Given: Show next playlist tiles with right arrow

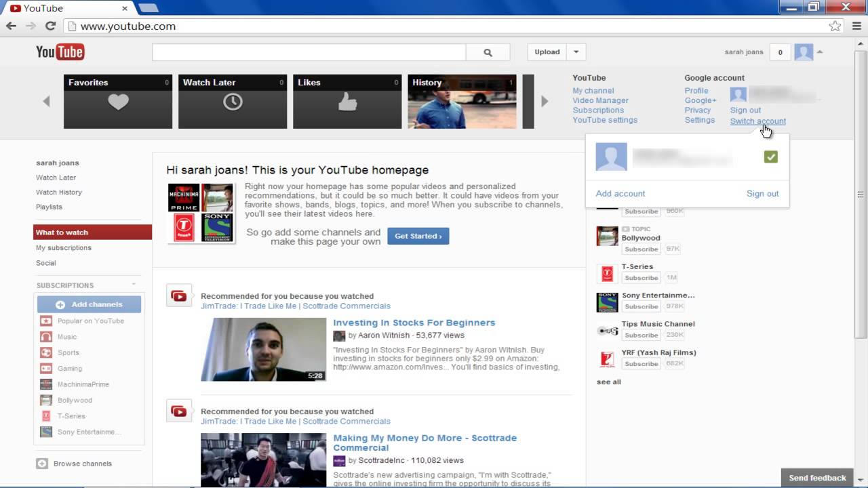Looking at the screenshot, I should 544,102.
